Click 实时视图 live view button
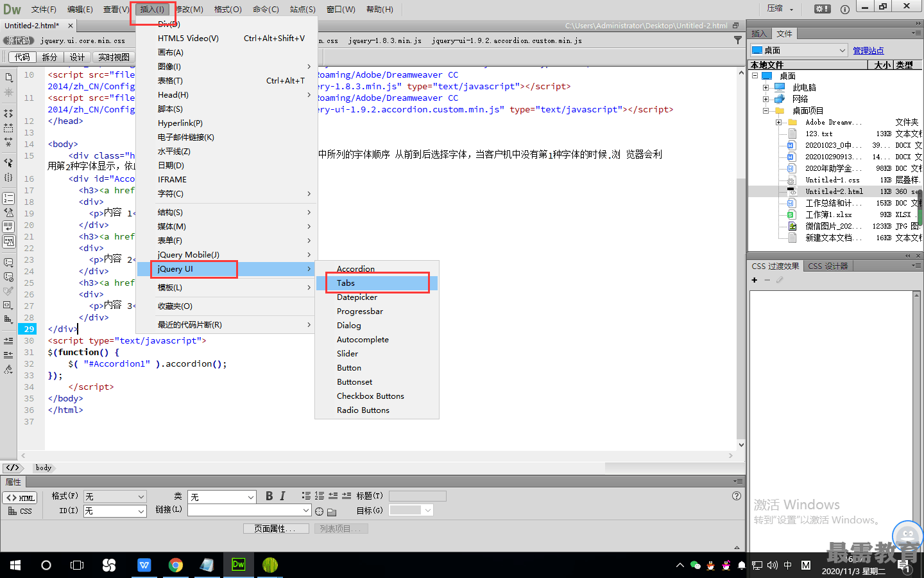The image size is (924, 578). (114, 57)
